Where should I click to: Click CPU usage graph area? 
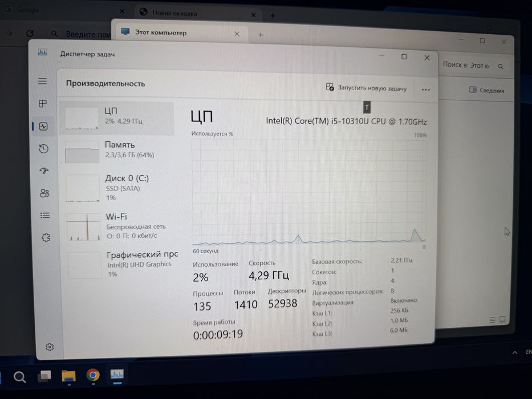(308, 192)
